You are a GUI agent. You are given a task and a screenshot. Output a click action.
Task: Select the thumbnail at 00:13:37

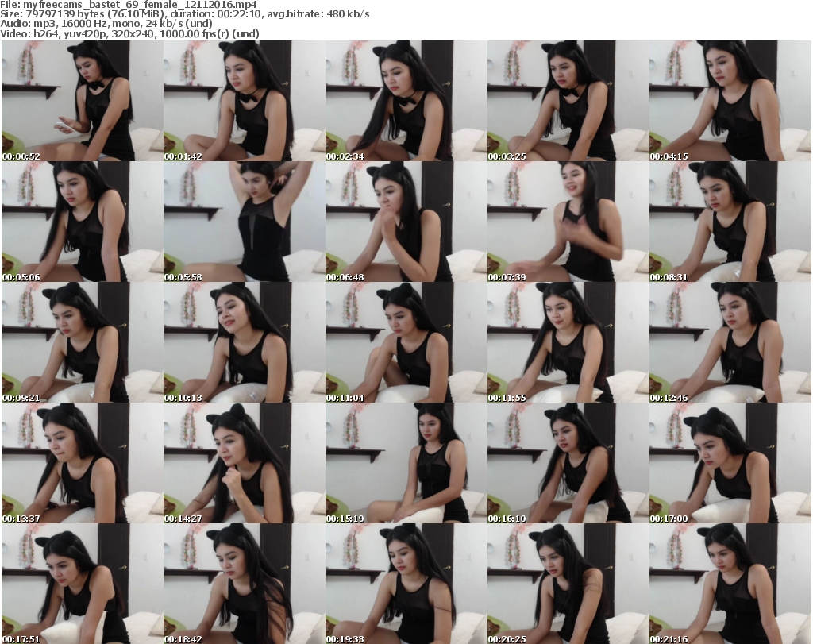[x=82, y=463]
